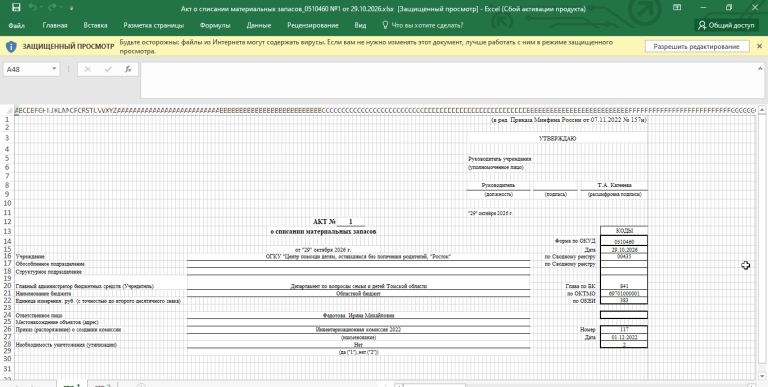Image resolution: width=768 pixels, height=387 pixels.
Task: Open the Формулы ribbon tab
Action: pyautogui.click(x=215, y=25)
